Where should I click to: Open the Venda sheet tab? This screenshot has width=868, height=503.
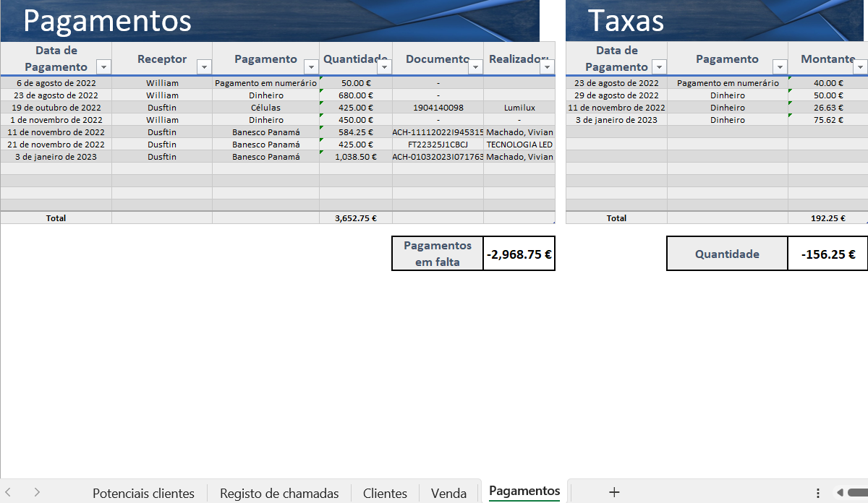[x=448, y=493]
